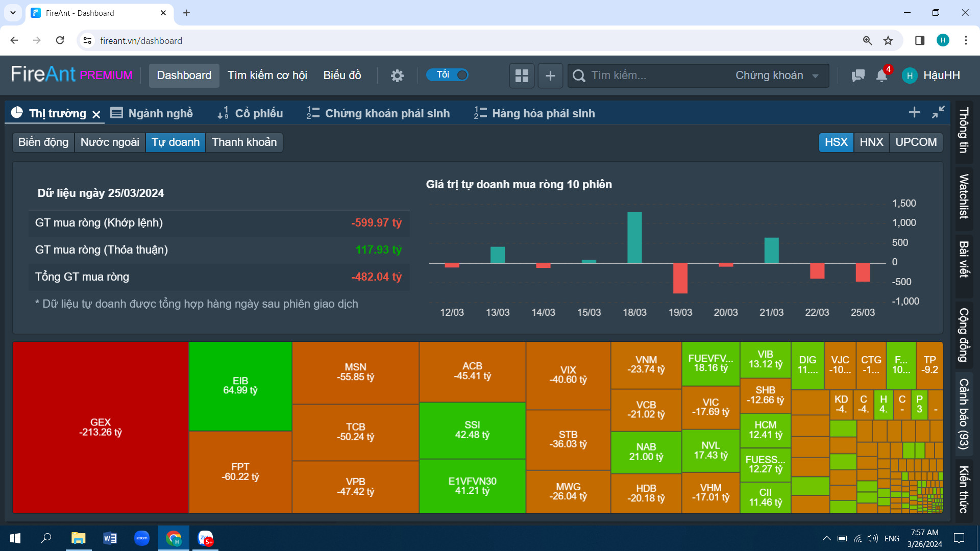The image size is (980, 551).
Task: Open the notifications bell
Action: pyautogui.click(x=881, y=76)
